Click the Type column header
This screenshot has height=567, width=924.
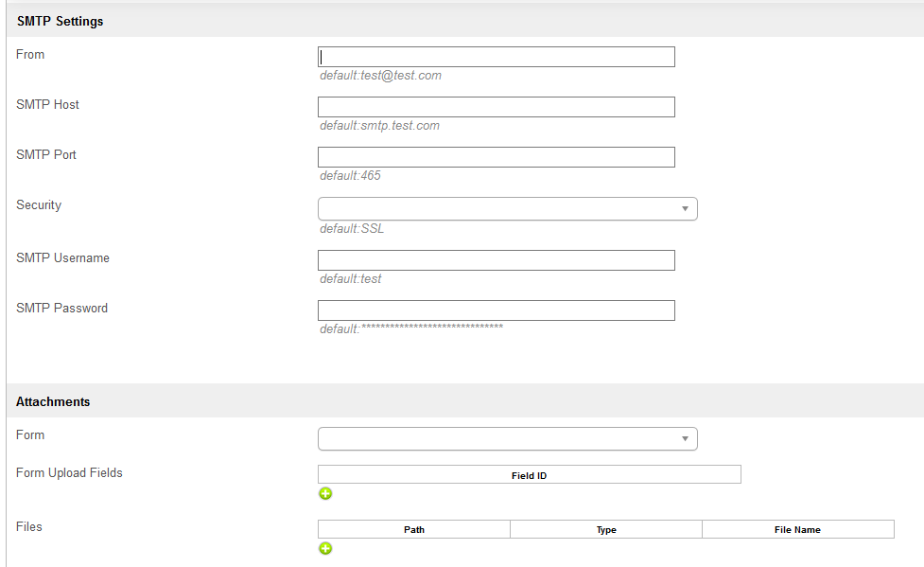pos(606,530)
